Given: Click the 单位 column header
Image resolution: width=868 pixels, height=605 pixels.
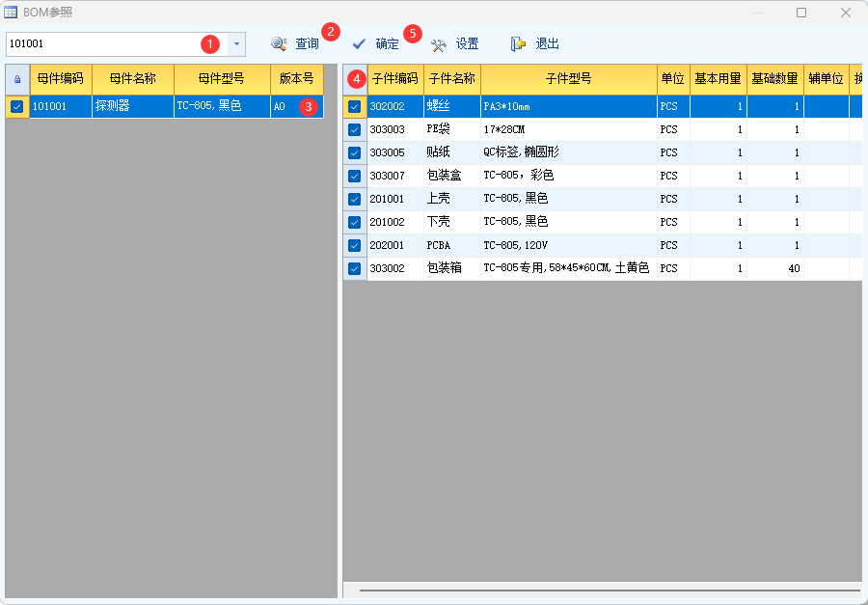Looking at the screenshot, I should click(x=673, y=79).
